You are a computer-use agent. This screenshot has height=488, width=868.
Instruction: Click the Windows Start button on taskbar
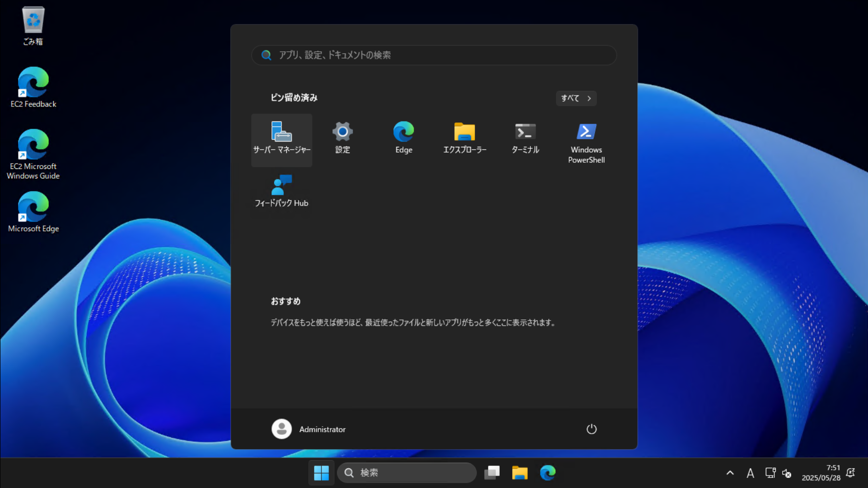(321, 473)
